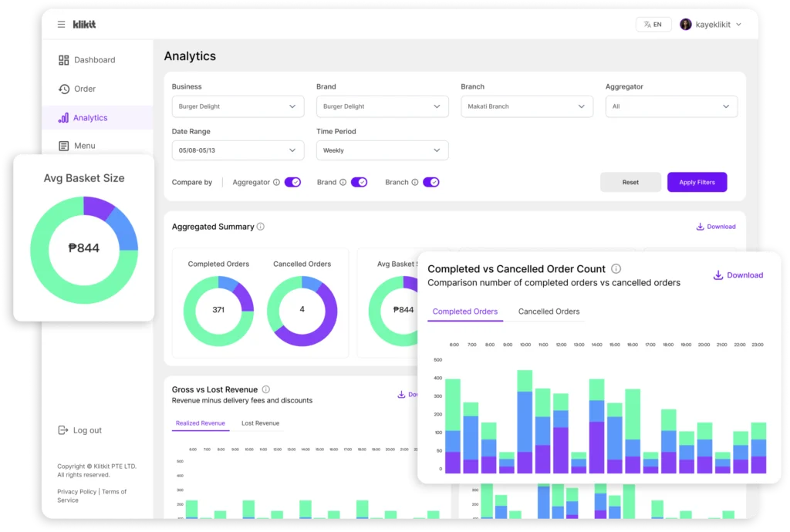The image size is (790, 532).
Task: Click info icon next to Brand toggle
Action: 343,182
